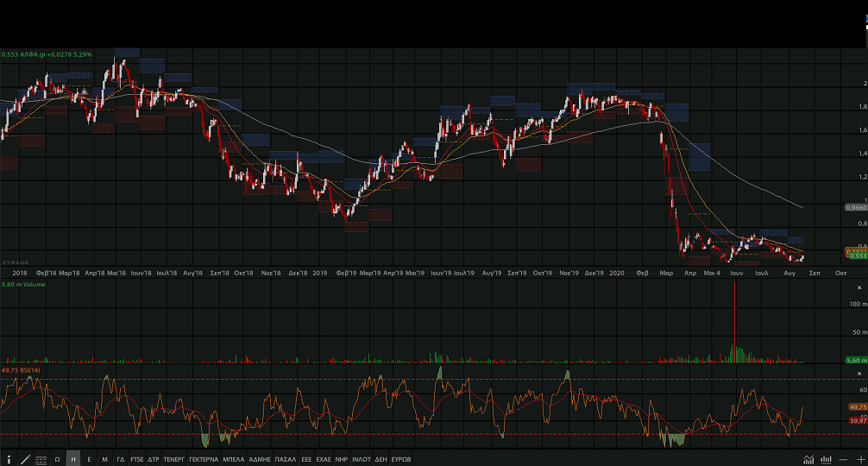Viewport: 868px width, 466px height.
Task: Click the area chart type icon
Action: coord(808,459)
